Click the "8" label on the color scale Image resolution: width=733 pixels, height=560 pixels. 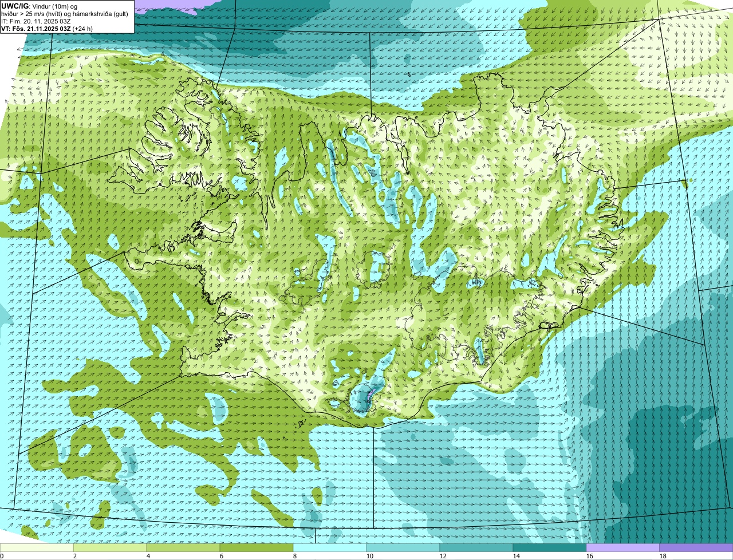click(295, 556)
